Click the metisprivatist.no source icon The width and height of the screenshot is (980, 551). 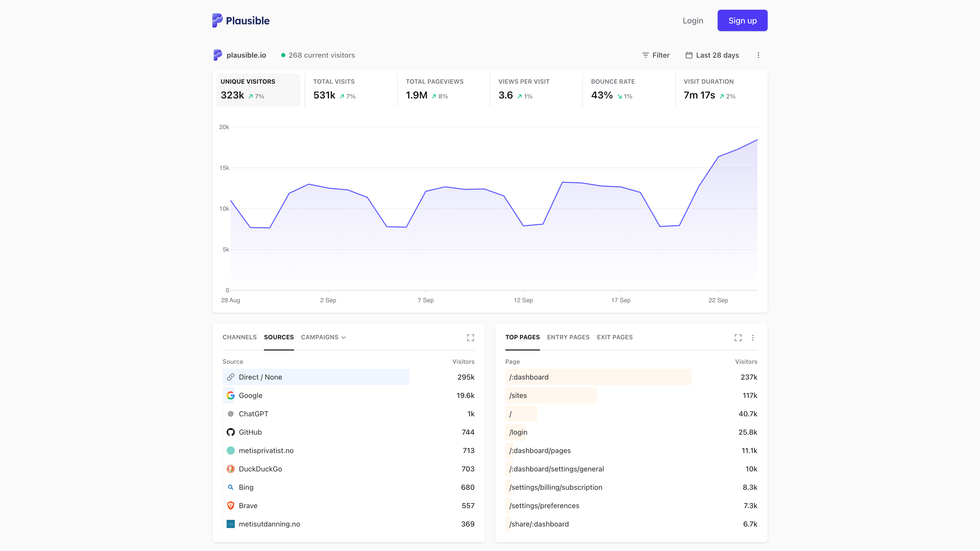[x=230, y=450]
